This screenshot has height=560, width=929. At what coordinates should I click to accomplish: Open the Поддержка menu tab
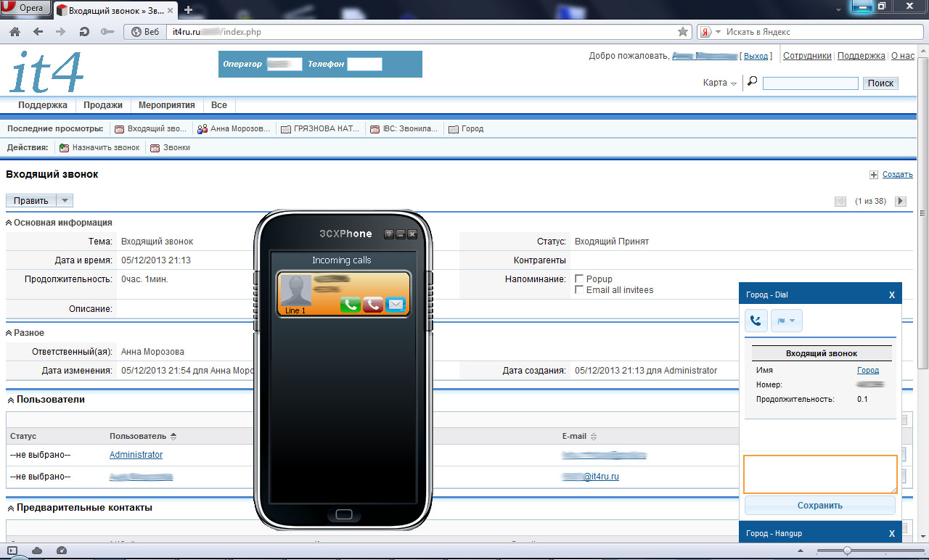pyautogui.click(x=43, y=105)
